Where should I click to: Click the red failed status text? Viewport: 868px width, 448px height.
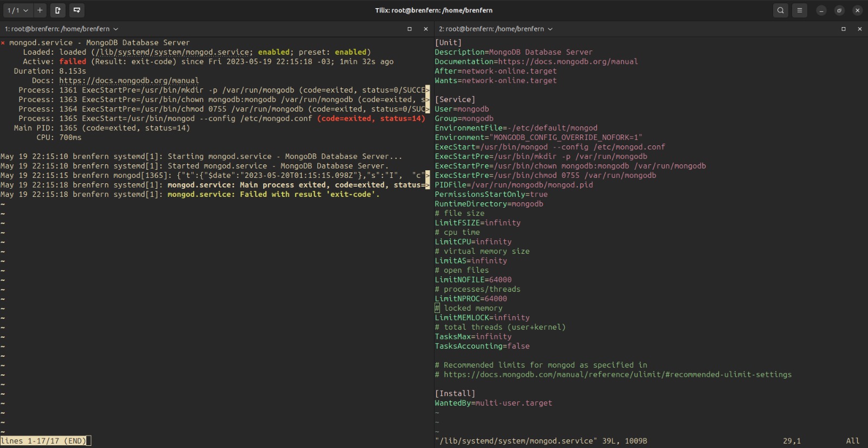tap(73, 62)
